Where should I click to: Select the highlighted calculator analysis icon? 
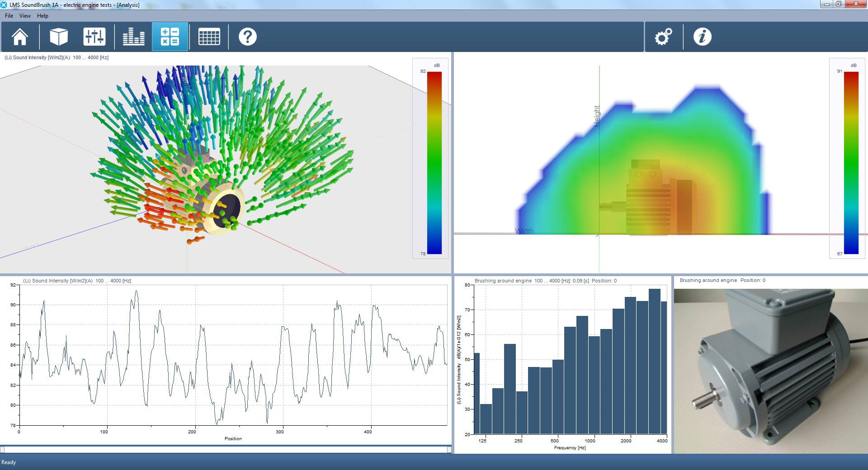tap(170, 37)
